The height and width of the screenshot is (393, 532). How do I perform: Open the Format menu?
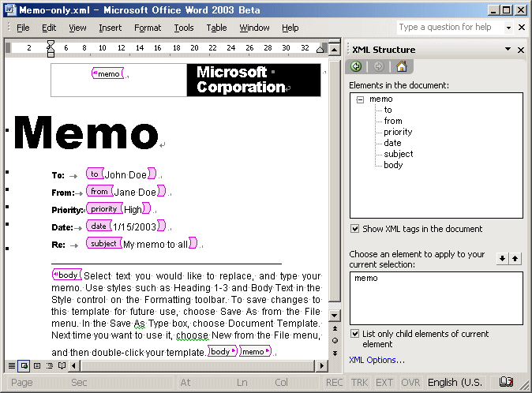pos(148,28)
